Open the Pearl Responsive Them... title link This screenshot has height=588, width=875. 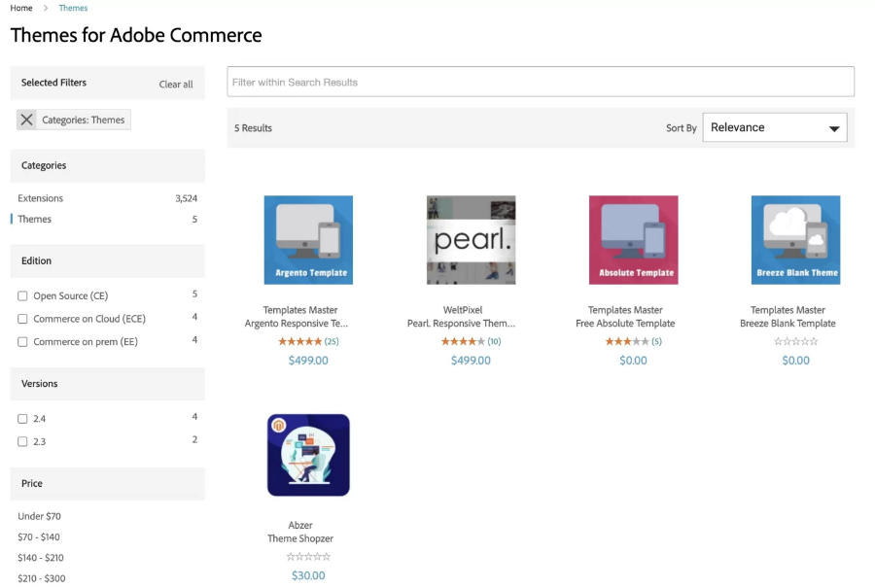461,323
